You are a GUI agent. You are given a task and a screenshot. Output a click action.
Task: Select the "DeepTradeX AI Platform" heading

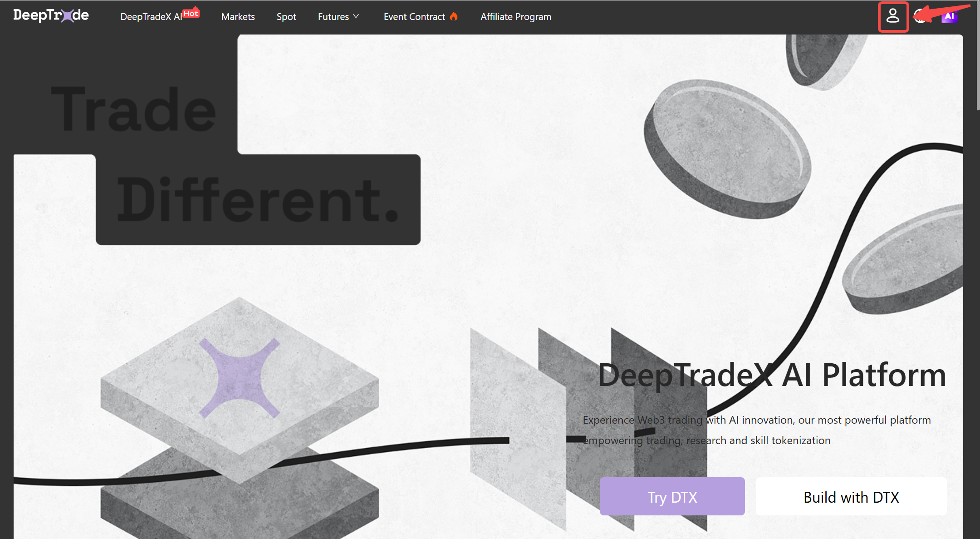tap(772, 375)
